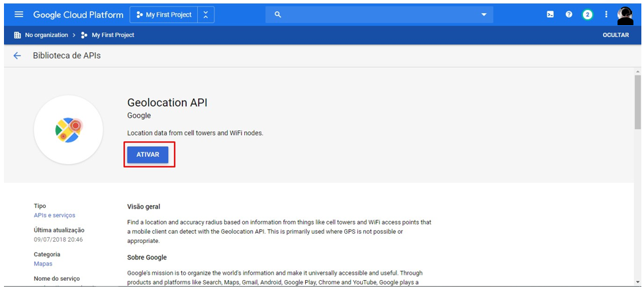Click the Sobre Google heading
The height and width of the screenshot is (290, 644).
147,258
